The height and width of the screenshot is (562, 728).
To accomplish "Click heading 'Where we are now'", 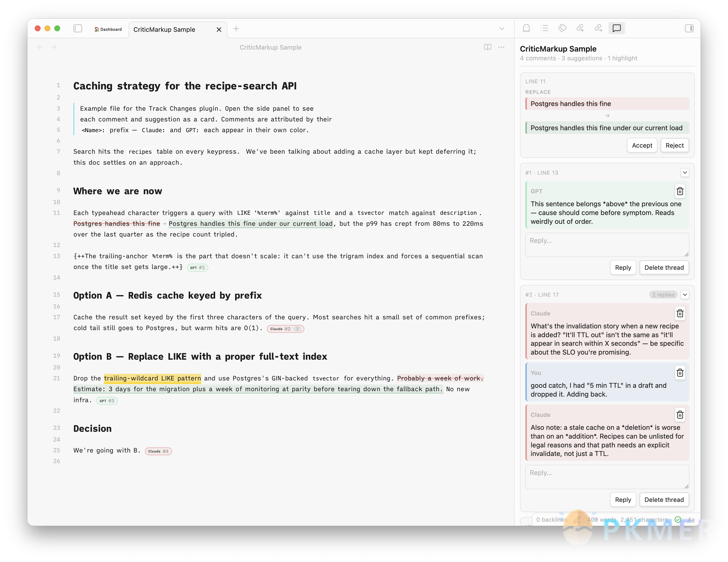I will 118,191.
